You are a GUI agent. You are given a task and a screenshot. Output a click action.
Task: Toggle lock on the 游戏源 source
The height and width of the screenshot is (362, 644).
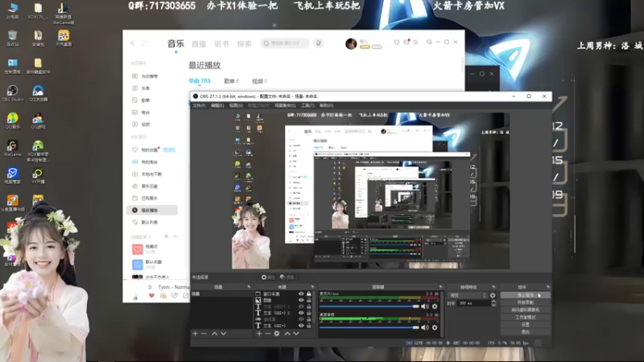[x=309, y=319]
